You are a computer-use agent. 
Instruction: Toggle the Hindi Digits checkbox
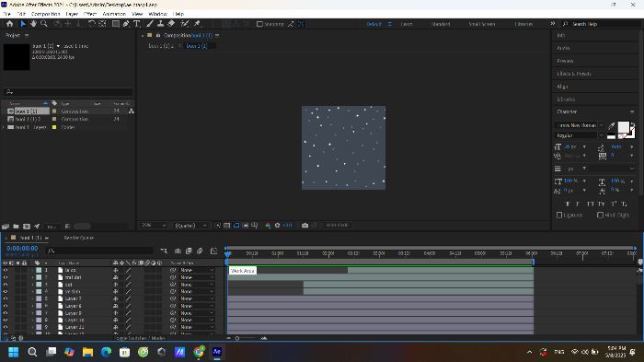600,216
